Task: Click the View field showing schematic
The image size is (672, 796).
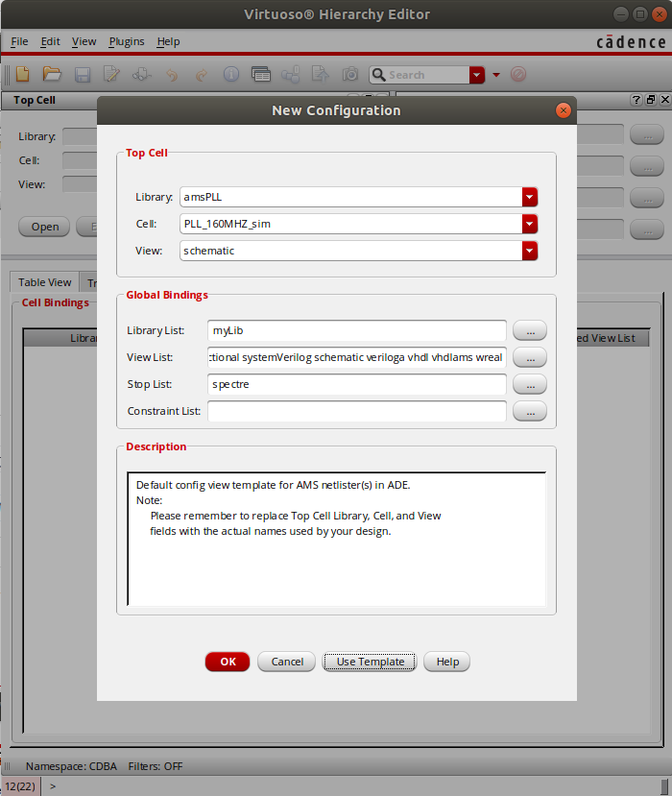Action: coord(350,251)
